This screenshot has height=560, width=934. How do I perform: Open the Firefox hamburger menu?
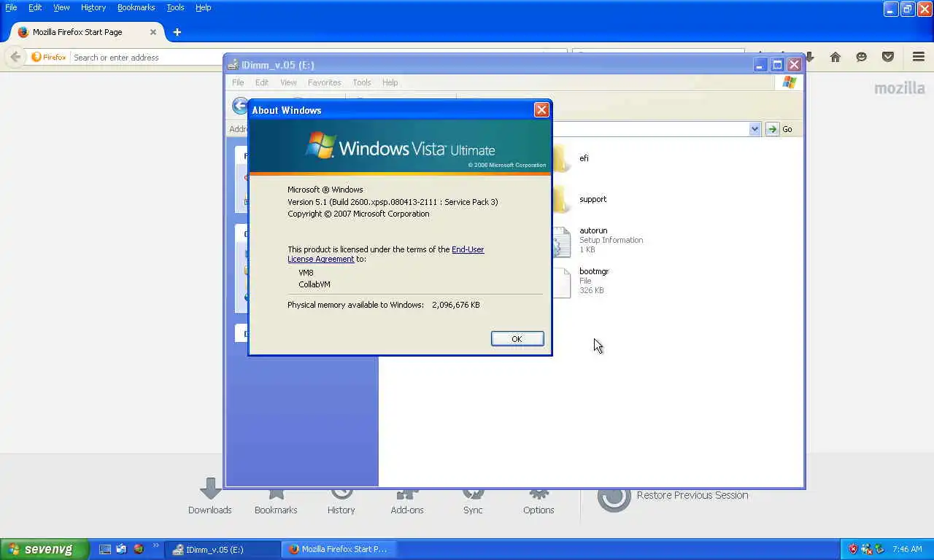[x=919, y=57]
